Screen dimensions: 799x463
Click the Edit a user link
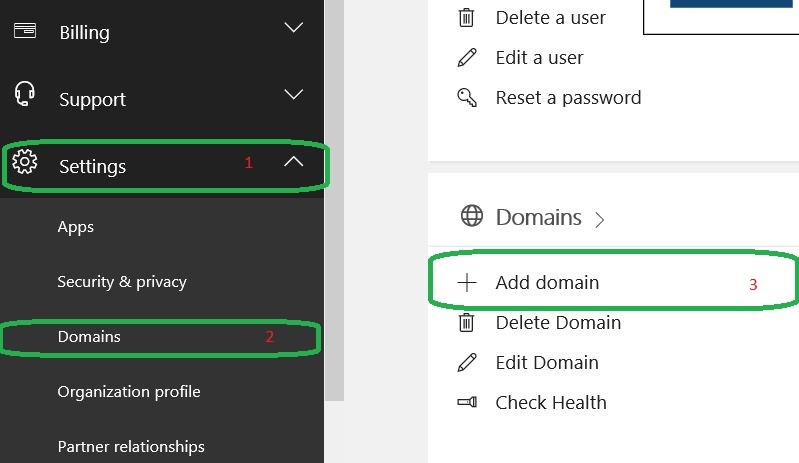coord(539,58)
